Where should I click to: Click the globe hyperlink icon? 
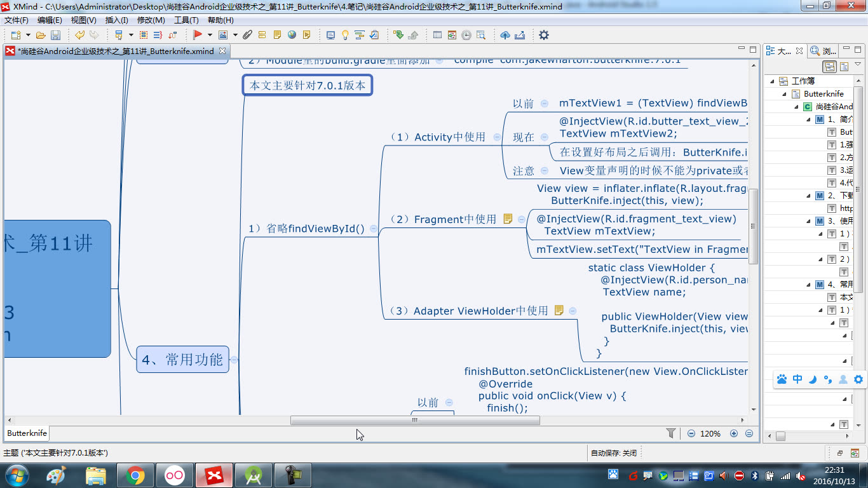tap(292, 35)
